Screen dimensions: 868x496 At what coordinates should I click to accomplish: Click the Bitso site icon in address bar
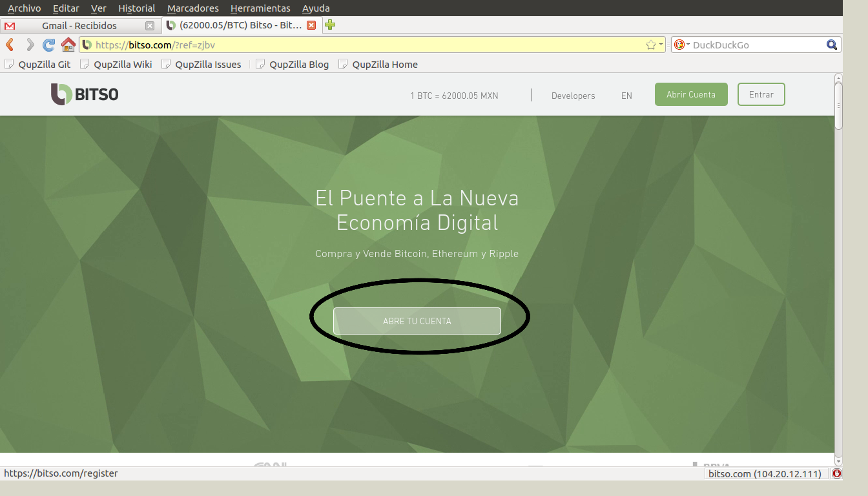click(87, 45)
